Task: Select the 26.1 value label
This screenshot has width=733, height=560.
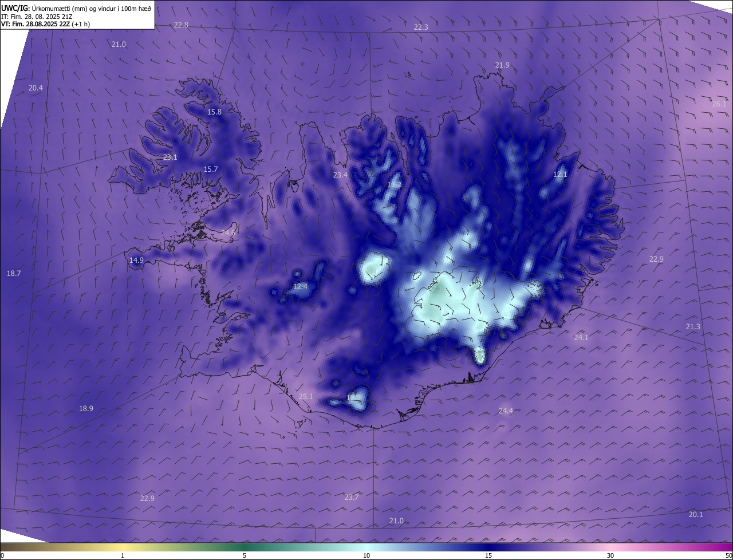Action: coord(719,104)
